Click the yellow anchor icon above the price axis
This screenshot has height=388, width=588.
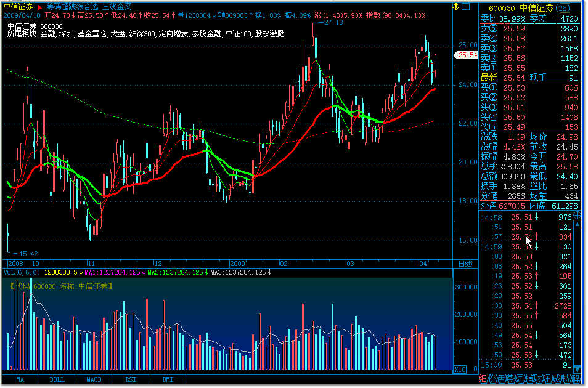(x=456, y=6)
